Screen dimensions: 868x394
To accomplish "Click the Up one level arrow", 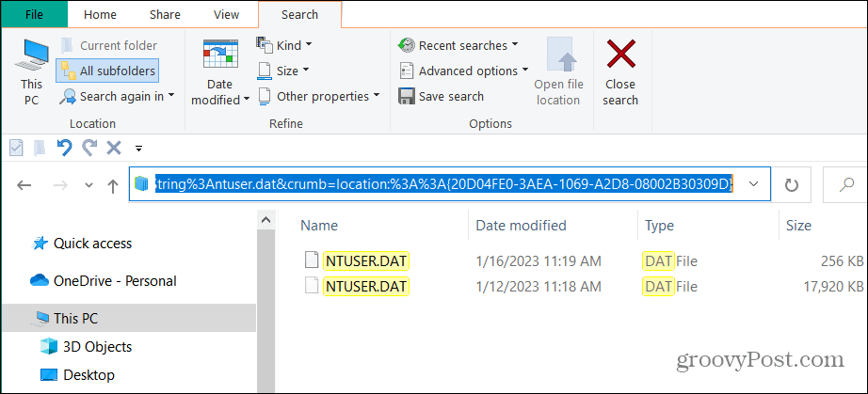I will (x=113, y=185).
